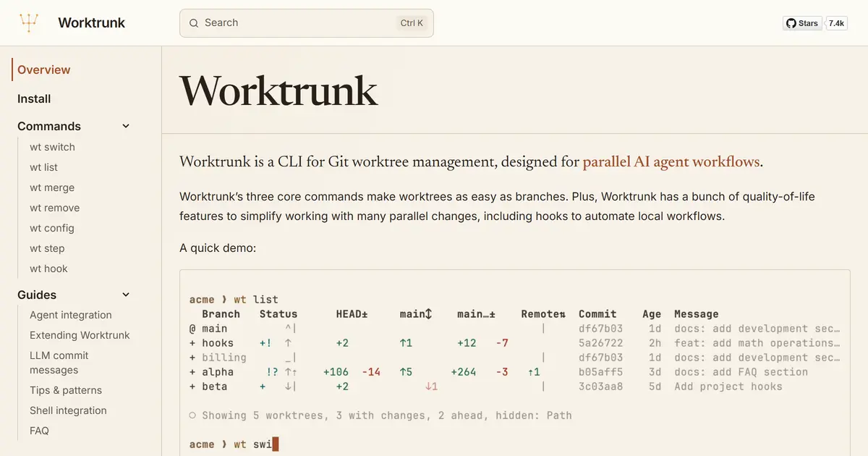Open the wt step command page
This screenshot has height=456, width=868.
(47, 248)
